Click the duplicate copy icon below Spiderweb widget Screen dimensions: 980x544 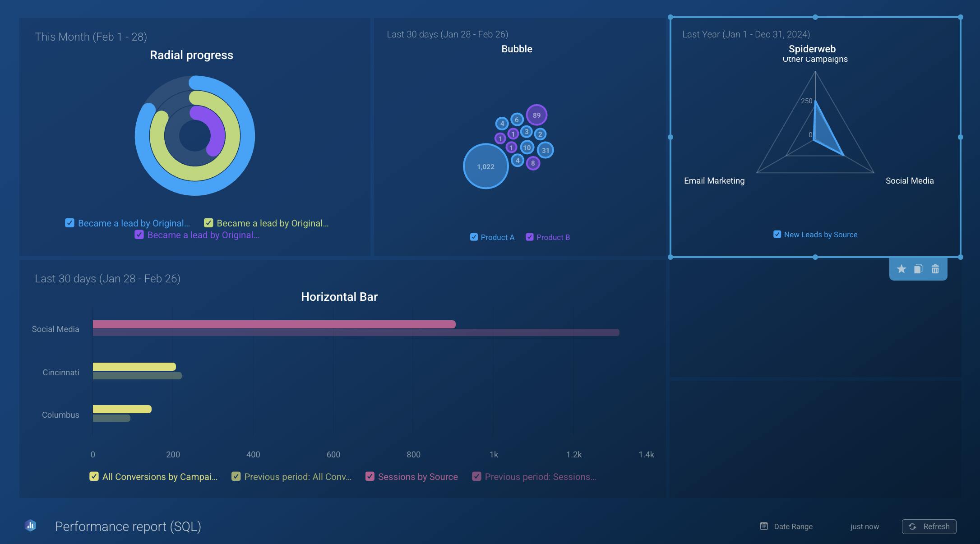coord(918,269)
